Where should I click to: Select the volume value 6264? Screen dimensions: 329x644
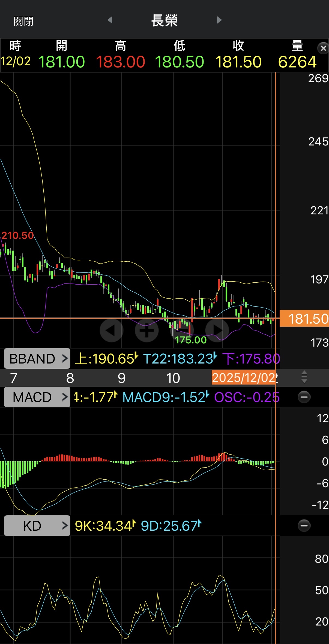click(297, 62)
